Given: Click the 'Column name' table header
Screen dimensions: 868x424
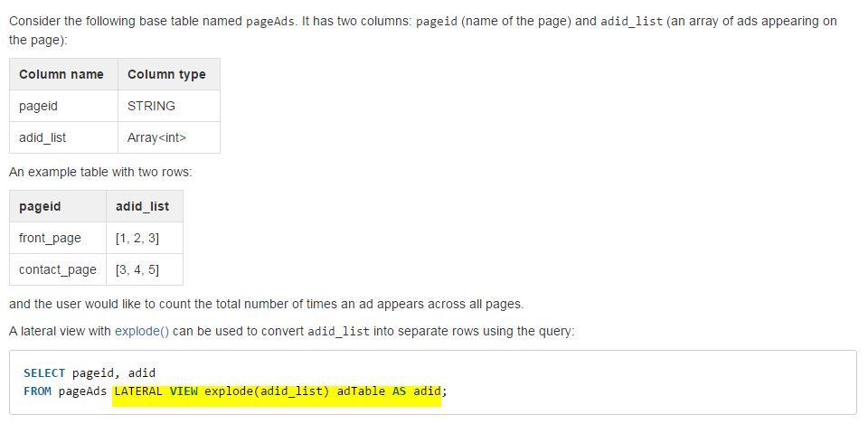Looking at the screenshot, I should 61,74.
